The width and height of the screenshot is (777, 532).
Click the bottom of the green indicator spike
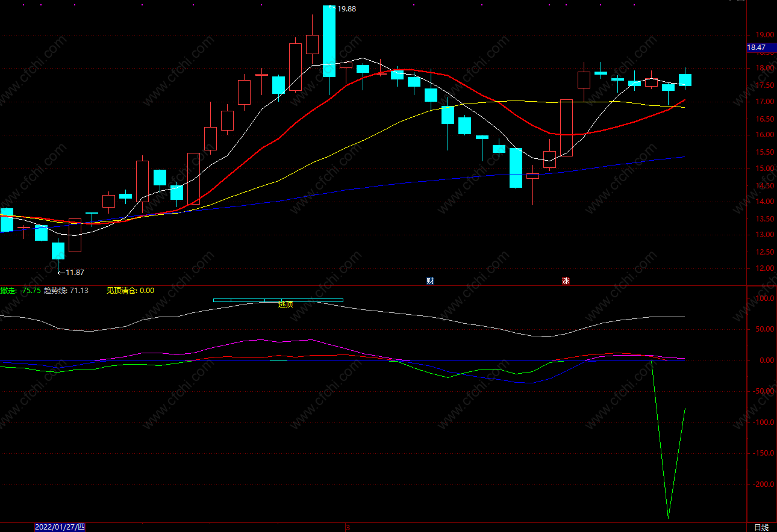(668, 516)
